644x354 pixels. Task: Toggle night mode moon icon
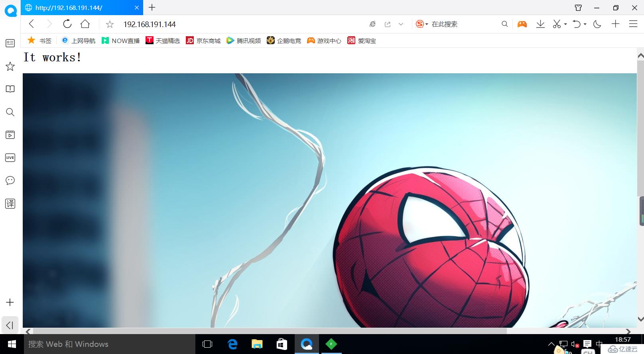(597, 24)
